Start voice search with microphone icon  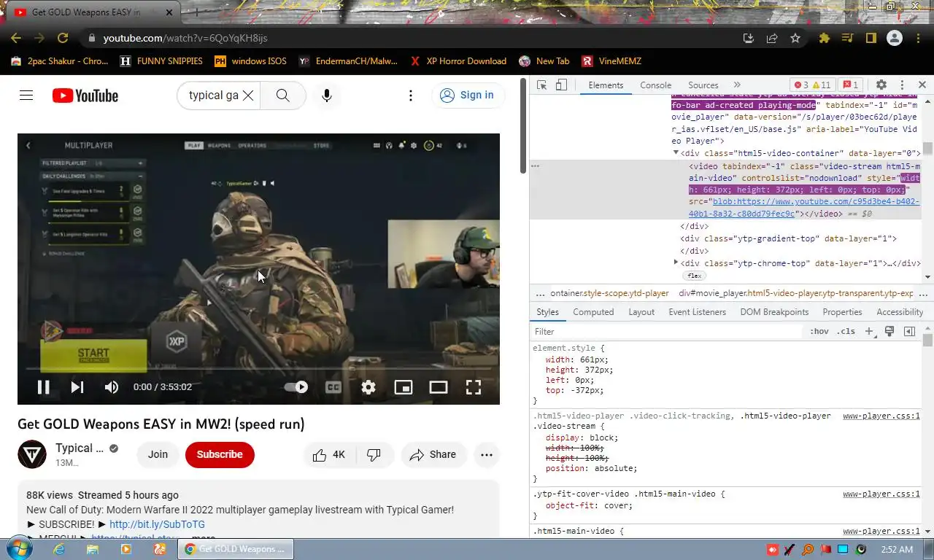327,96
